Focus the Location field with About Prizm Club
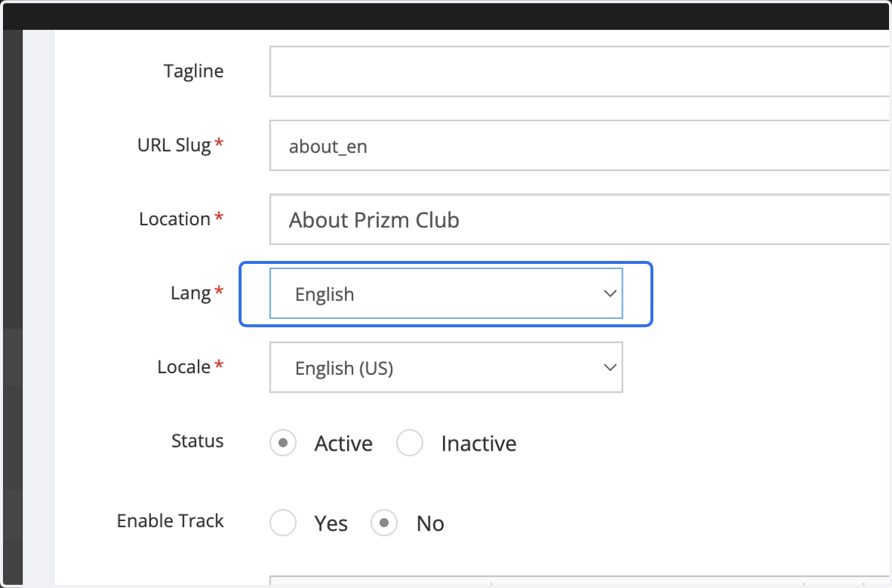This screenshot has width=892, height=588. tap(580, 219)
